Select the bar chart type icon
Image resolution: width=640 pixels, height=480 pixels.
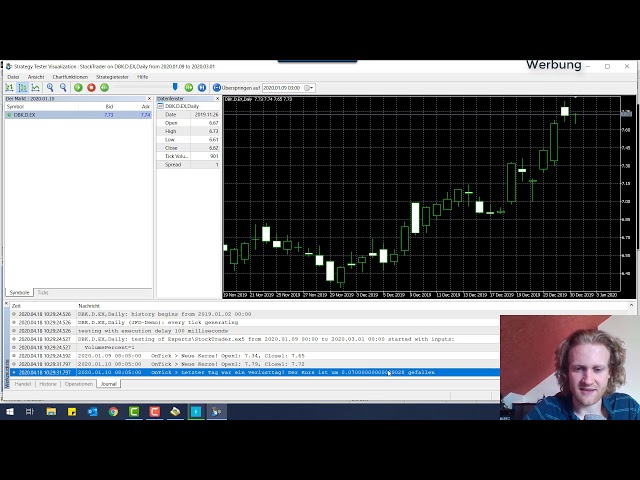(10, 88)
